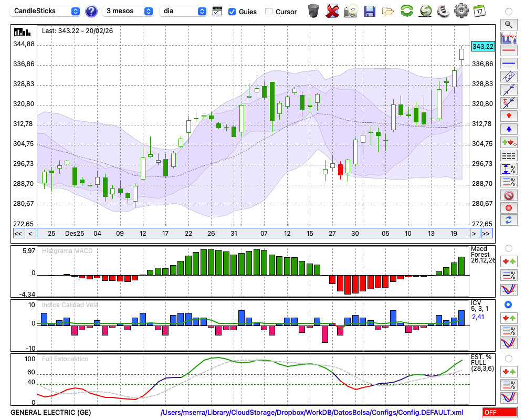This screenshot has width=525, height=420.
Task: Click the blue question mark help icon
Action: pyautogui.click(x=91, y=11)
